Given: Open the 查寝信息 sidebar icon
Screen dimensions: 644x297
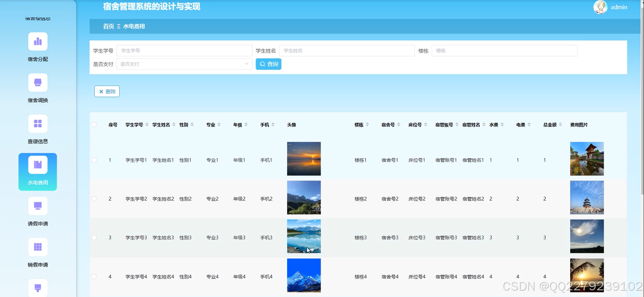Looking at the screenshot, I should [x=38, y=124].
